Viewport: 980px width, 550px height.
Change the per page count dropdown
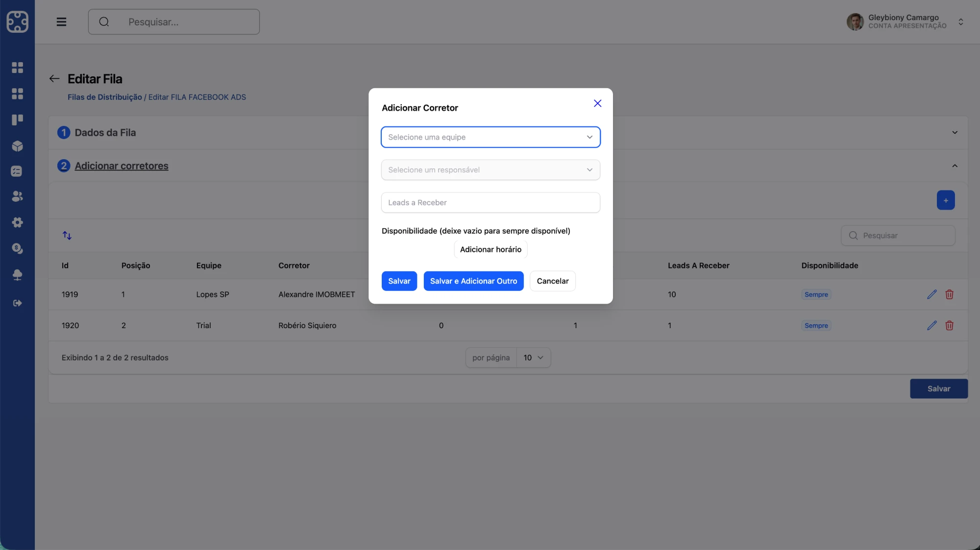(x=533, y=358)
